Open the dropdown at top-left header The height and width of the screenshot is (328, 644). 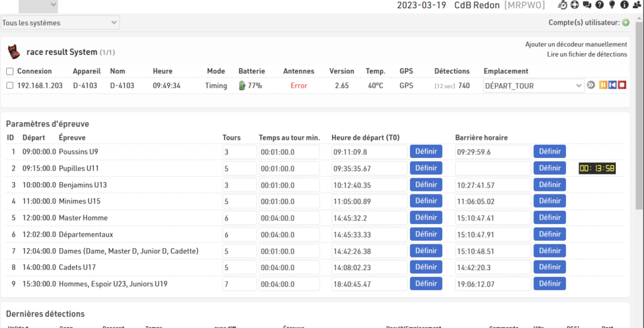[38, 6]
